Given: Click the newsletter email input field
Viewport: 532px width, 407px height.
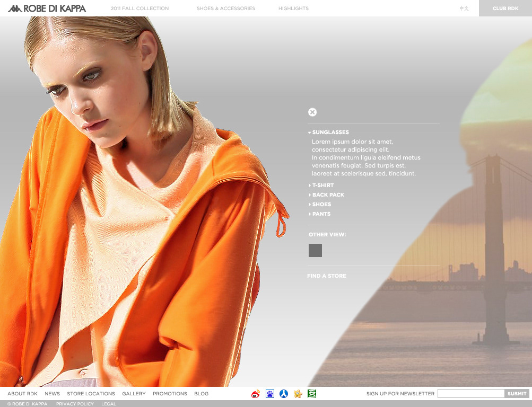Looking at the screenshot, I should [470, 394].
